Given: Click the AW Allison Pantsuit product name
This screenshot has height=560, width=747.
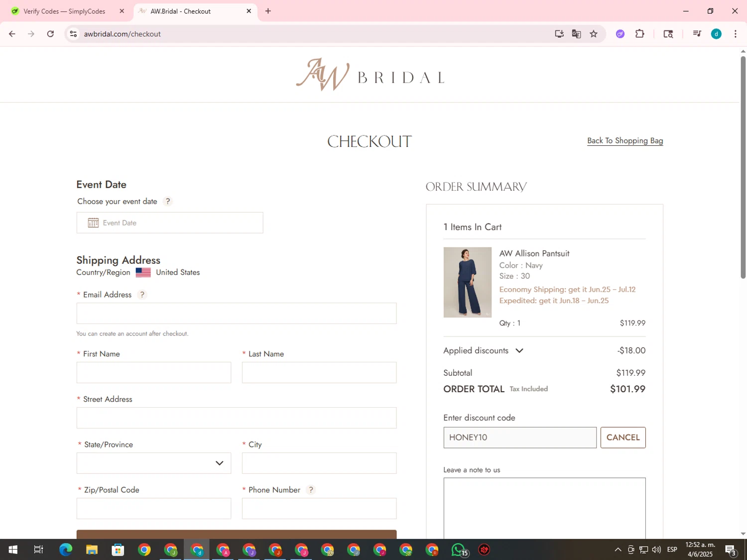Looking at the screenshot, I should point(534,253).
